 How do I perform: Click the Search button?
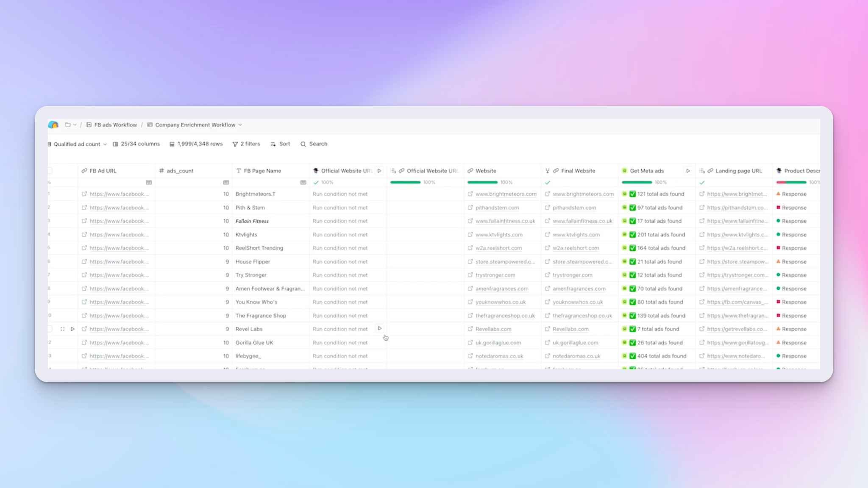(314, 144)
